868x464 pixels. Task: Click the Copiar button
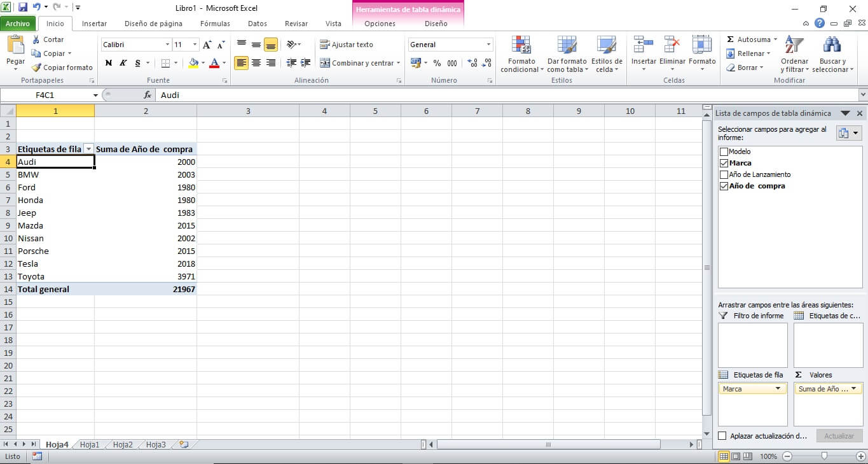(x=52, y=53)
